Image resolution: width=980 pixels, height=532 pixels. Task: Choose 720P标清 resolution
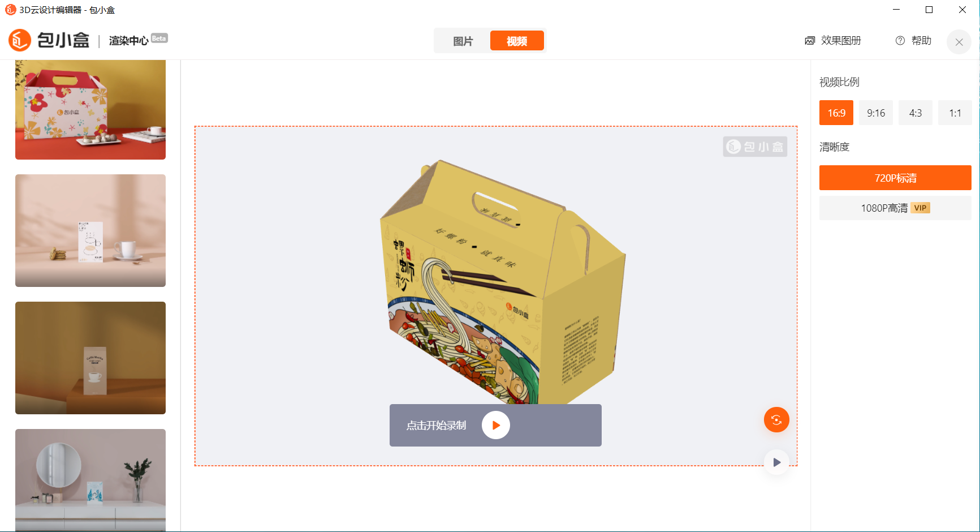click(895, 178)
